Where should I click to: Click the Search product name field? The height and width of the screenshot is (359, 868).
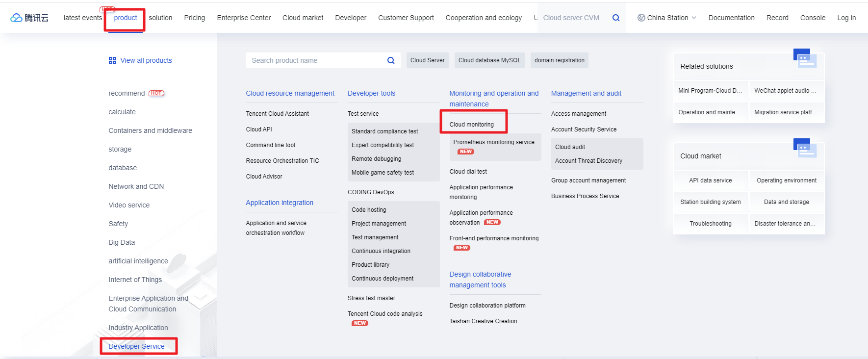pyautogui.click(x=316, y=60)
